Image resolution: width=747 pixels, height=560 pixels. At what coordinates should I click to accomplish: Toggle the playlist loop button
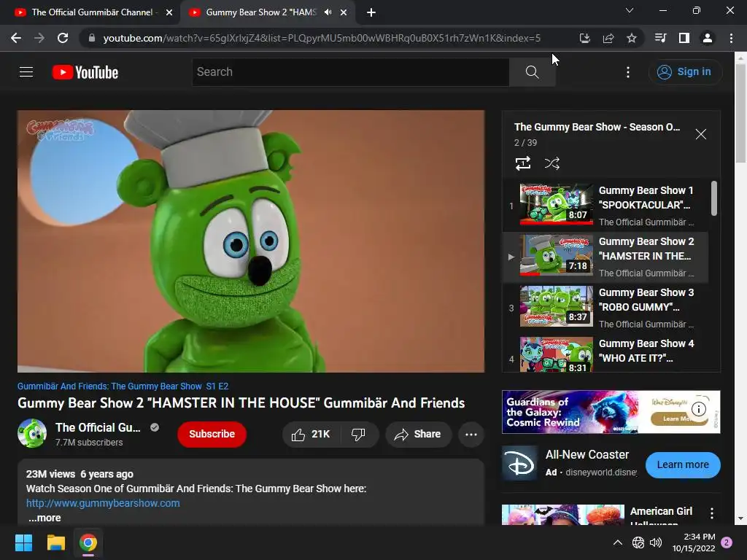click(523, 163)
